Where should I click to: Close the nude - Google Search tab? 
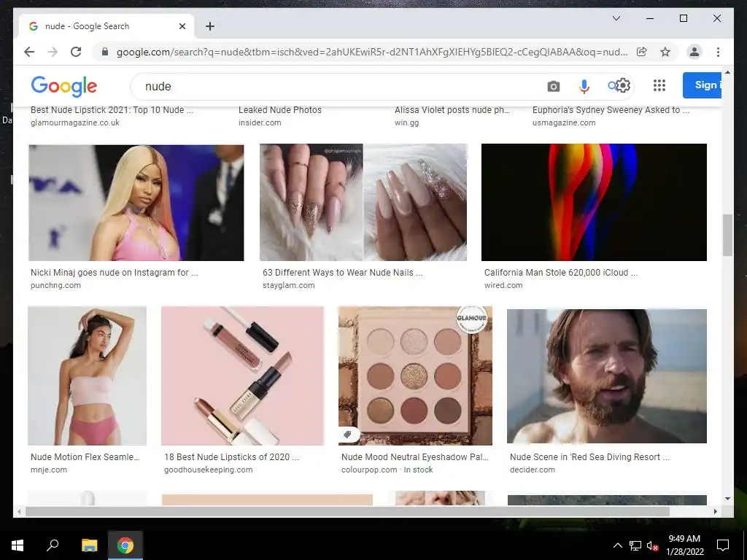pos(182,26)
